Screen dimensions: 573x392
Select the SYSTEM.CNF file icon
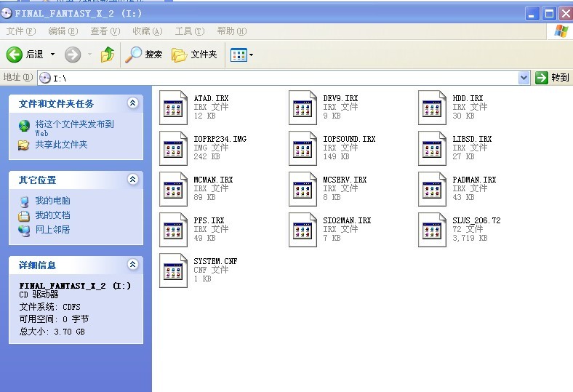pyautogui.click(x=174, y=271)
